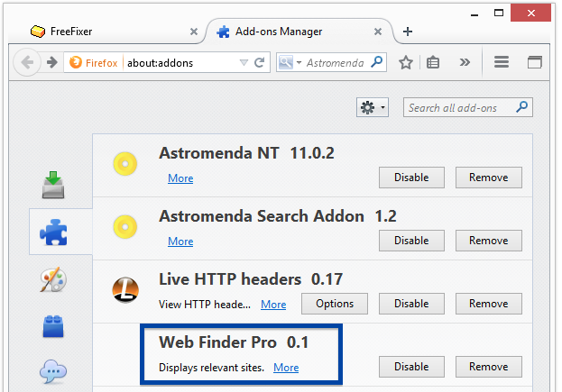This screenshot has height=392, width=562.
Task: Reload the page with the refresh icon
Action: [x=260, y=63]
